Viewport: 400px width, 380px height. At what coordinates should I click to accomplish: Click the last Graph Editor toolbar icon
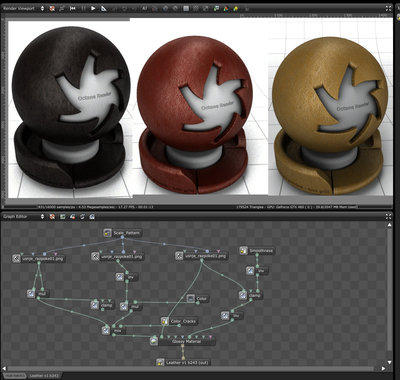tap(92, 217)
